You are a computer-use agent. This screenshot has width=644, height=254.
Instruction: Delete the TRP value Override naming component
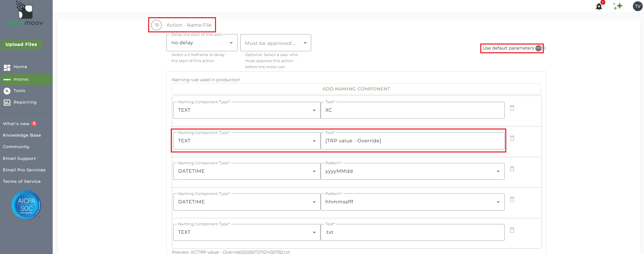point(512,138)
